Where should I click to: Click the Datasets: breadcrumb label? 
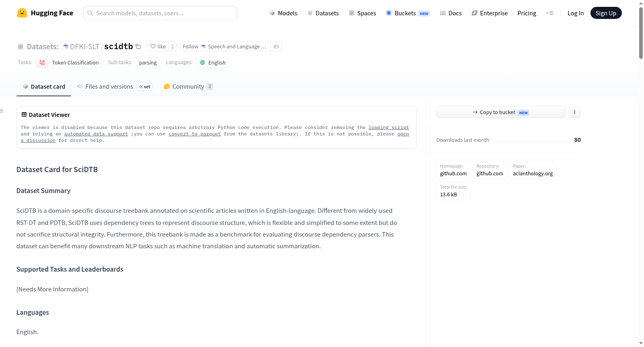click(43, 47)
